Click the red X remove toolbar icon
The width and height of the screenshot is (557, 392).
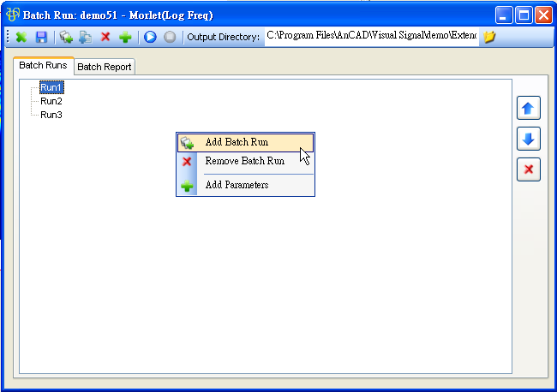(x=105, y=37)
